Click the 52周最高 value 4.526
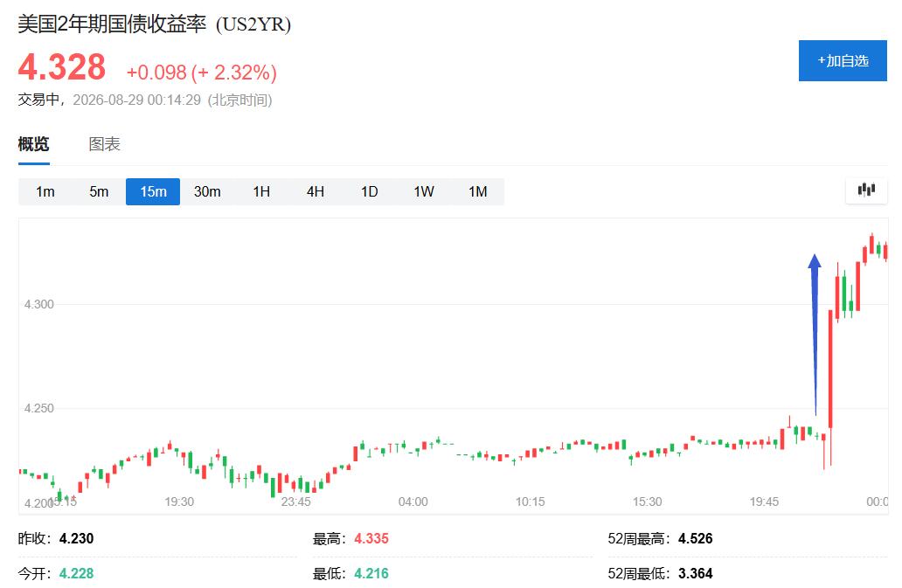Viewport: 902px width, 588px height. (x=696, y=538)
